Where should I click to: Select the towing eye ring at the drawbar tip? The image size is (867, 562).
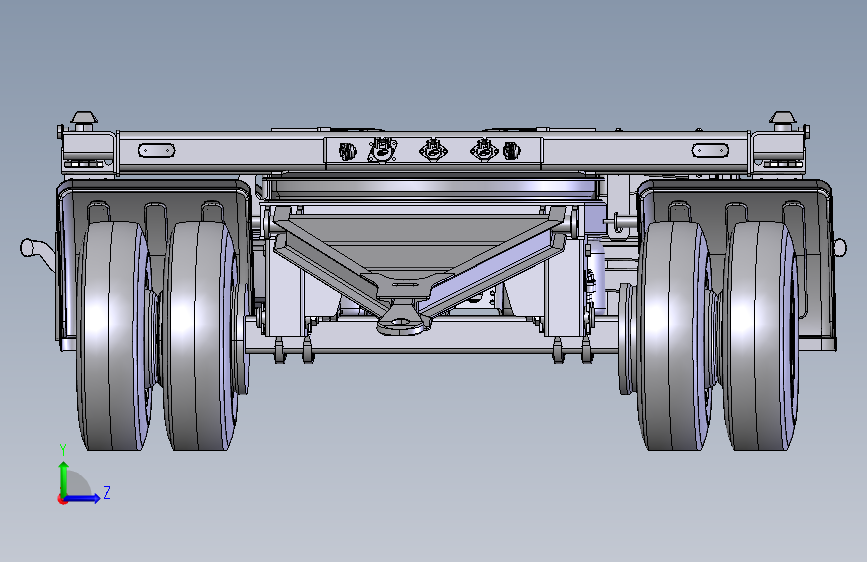point(401,322)
